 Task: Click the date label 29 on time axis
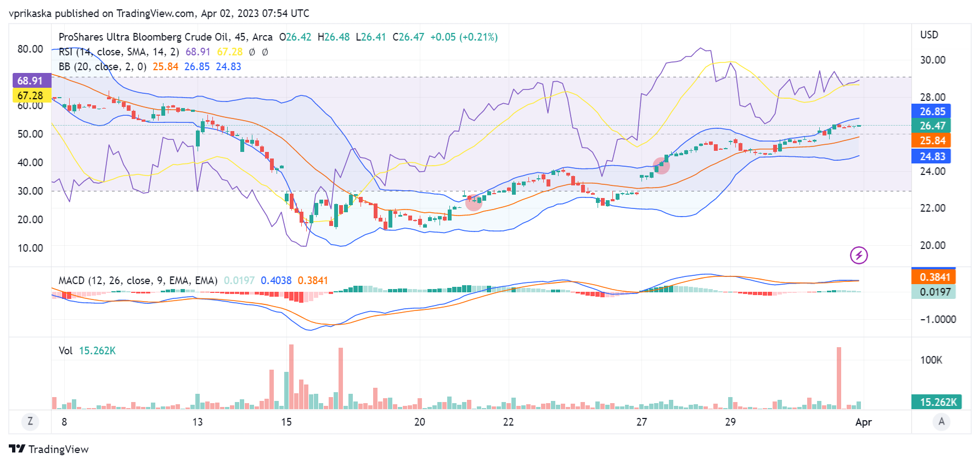click(x=730, y=422)
